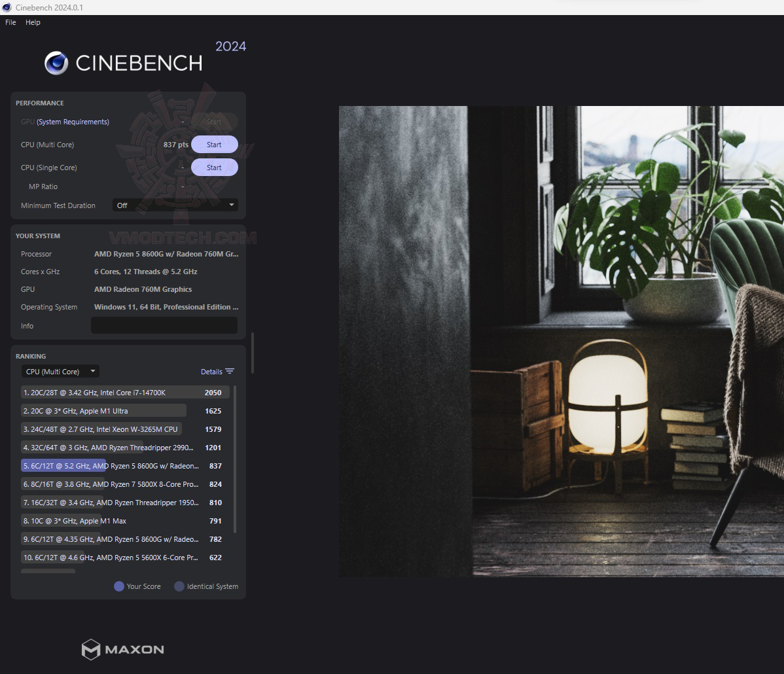Open the CPU (Multi Core) ranking dropdown

60,372
